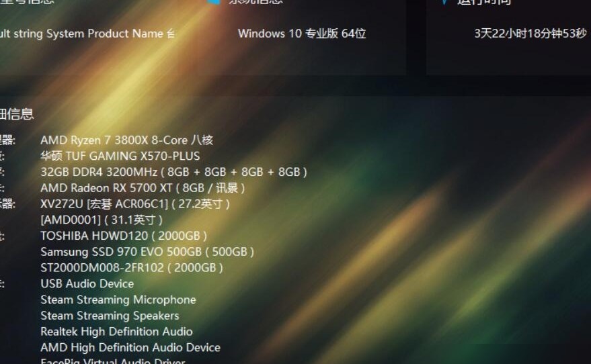Click the 华硕 TUF GAMING X570-PLUS motherboard line
This screenshot has width=591, height=364.
click(120, 156)
